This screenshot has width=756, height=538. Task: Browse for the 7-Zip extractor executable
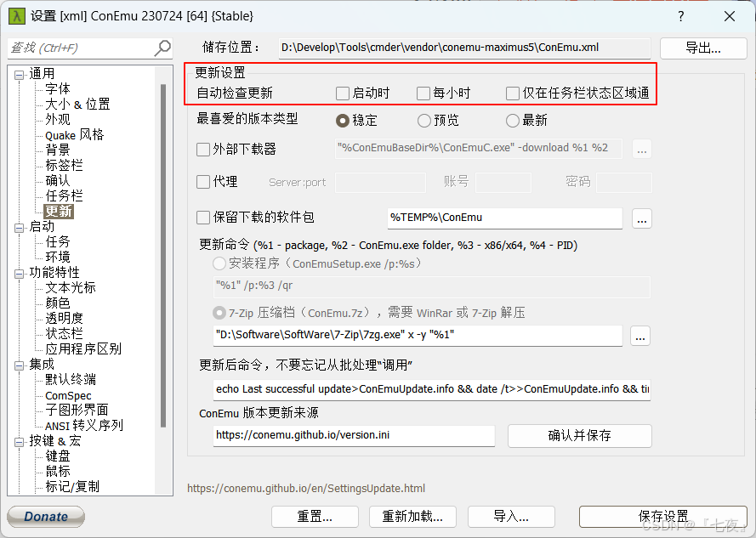640,336
